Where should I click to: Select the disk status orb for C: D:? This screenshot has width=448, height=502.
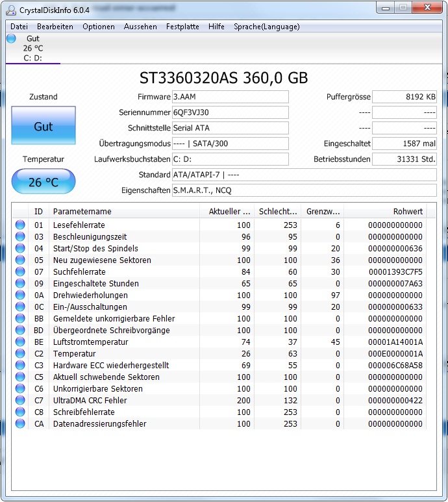pos(11,38)
